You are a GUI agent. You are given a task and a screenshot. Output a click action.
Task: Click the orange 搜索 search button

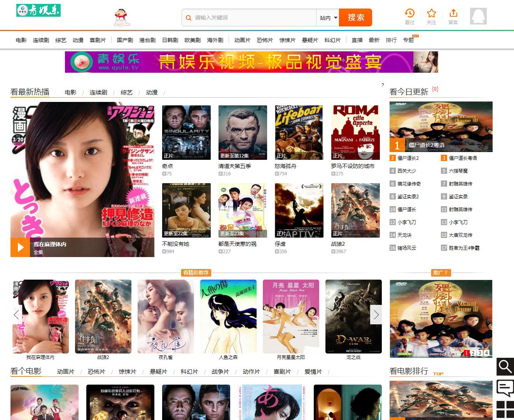(355, 17)
